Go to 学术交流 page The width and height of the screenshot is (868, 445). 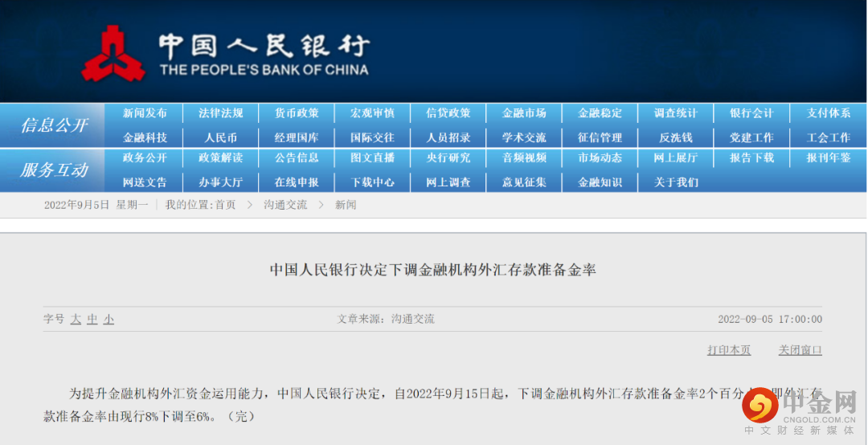click(524, 137)
